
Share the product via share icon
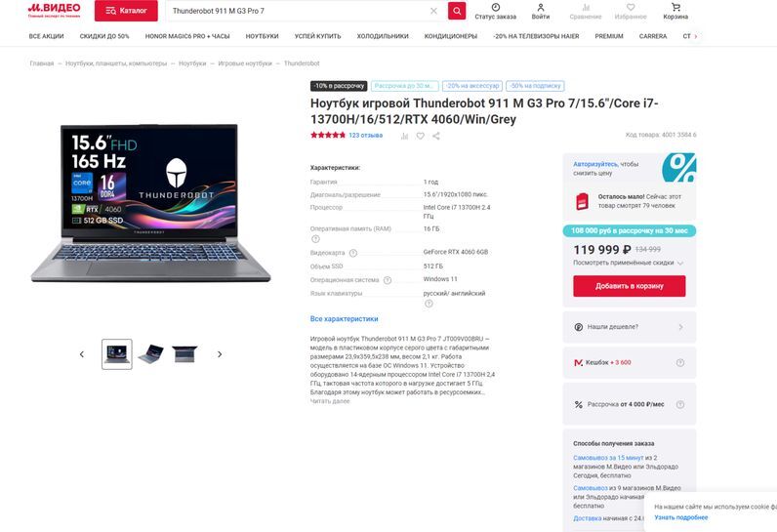[436, 136]
